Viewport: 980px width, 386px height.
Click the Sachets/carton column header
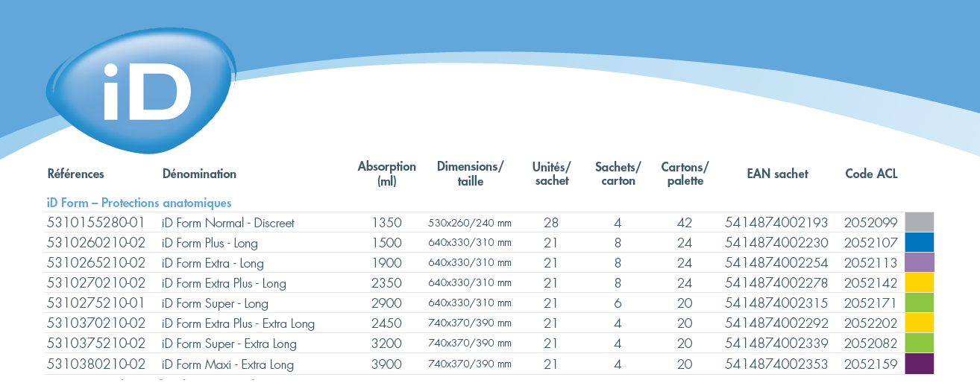tap(618, 174)
